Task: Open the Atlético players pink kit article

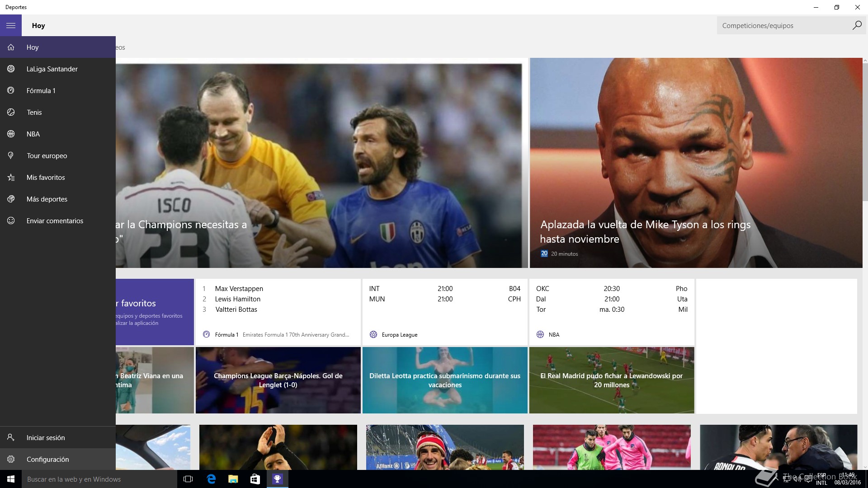Action: (612, 447)
